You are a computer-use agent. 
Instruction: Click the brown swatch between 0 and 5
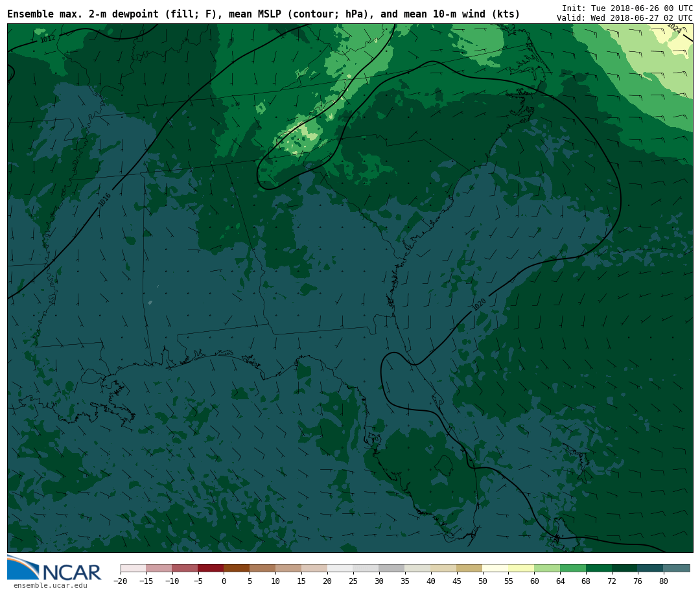[237, 568]
